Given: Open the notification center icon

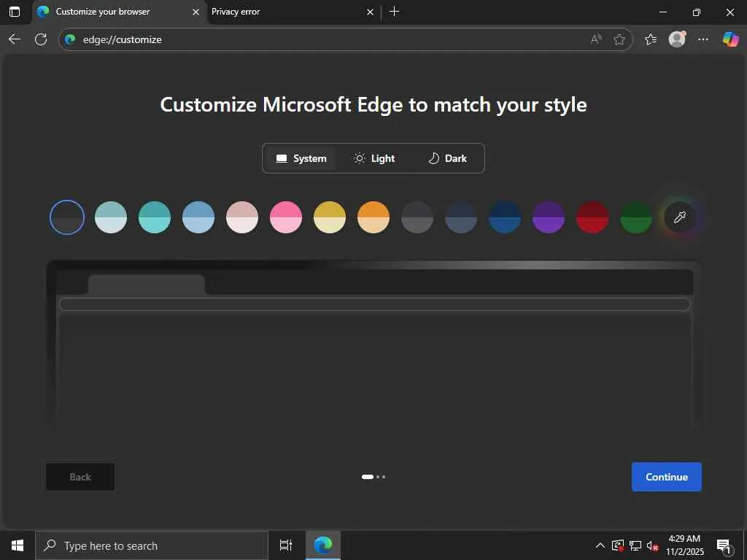Looking at the screenshot, I should pos(724,546).
